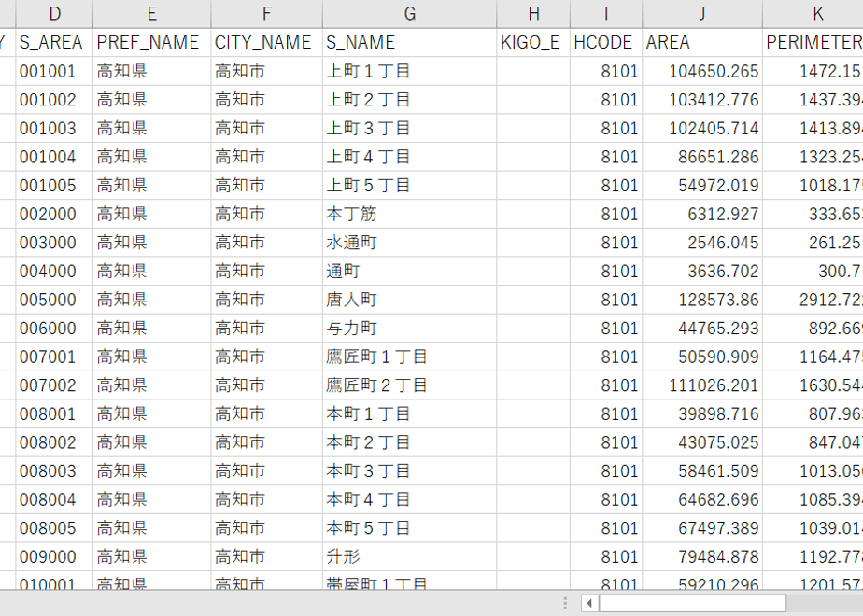Click the cell 唐人町
863x616 pixels.
(x=409, y=300)
